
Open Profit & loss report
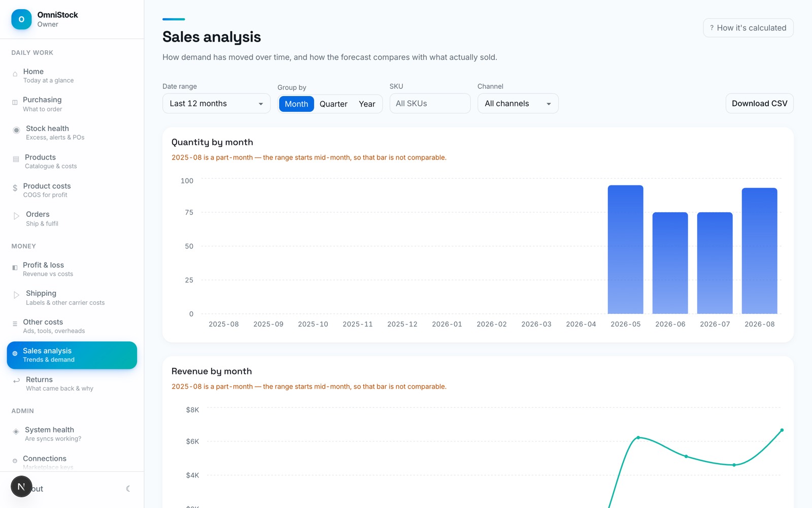[x=72, y=269]
